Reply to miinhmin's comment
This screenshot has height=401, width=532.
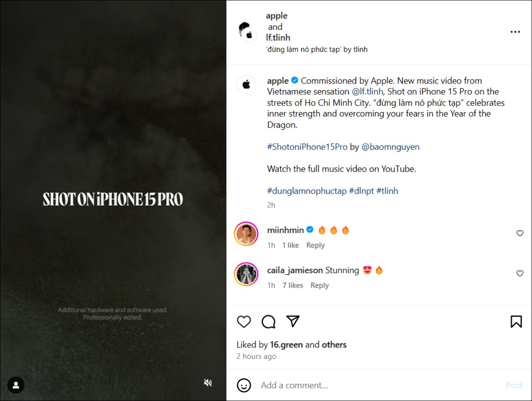click(315, 245)
